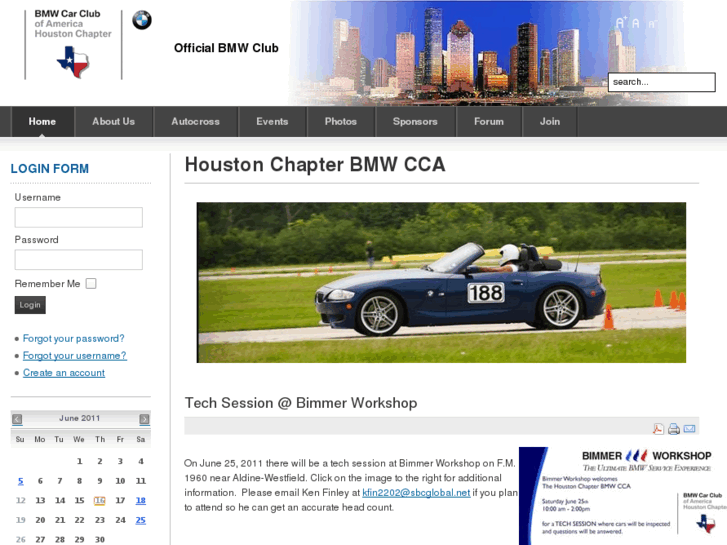Select June 5 in the calendar
The width and height of the screenshot is (727, 545).
click(20, 481)
